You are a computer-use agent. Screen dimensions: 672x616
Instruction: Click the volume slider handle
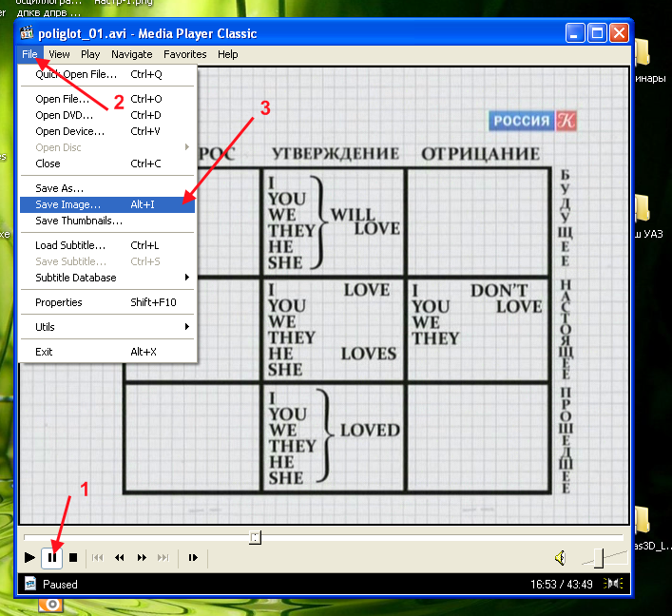599,558
